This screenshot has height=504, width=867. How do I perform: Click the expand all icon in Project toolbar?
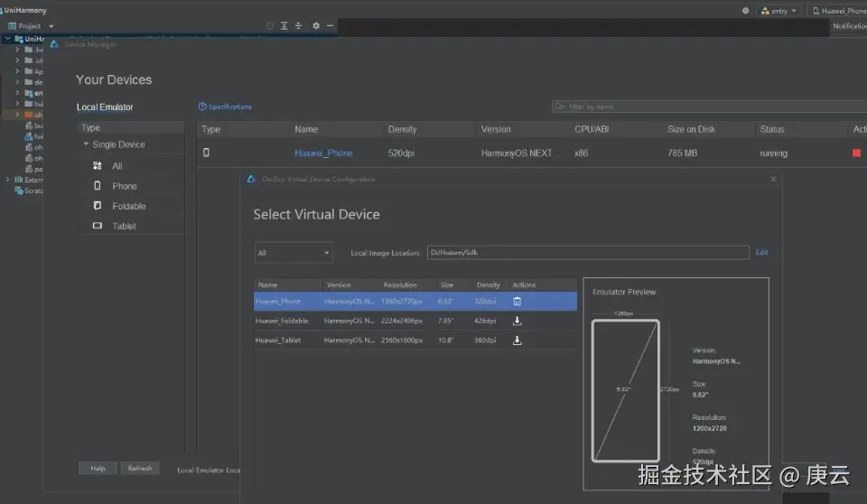pos(284,26)
